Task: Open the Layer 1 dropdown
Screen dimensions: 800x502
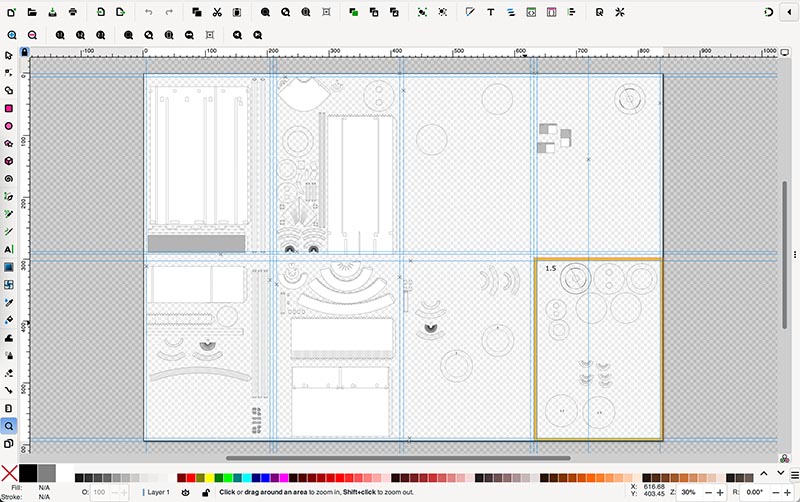Action: click(158, 492)
